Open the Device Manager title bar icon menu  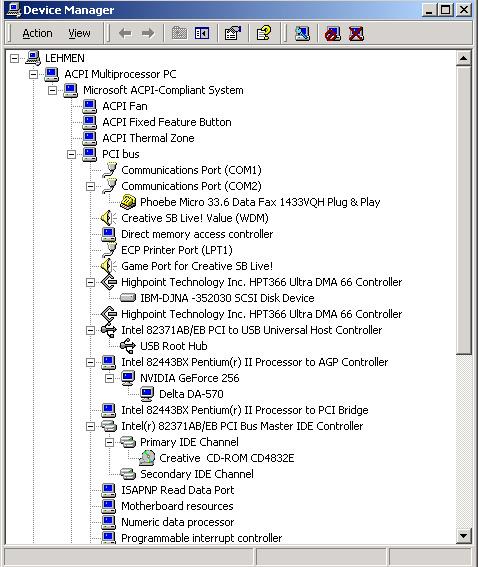(14, 10)
